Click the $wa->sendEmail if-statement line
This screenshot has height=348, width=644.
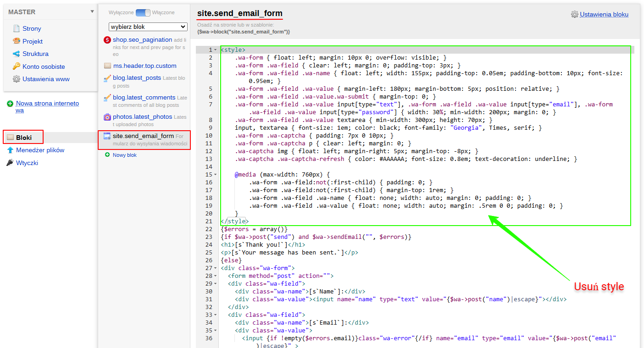(316, 237)
